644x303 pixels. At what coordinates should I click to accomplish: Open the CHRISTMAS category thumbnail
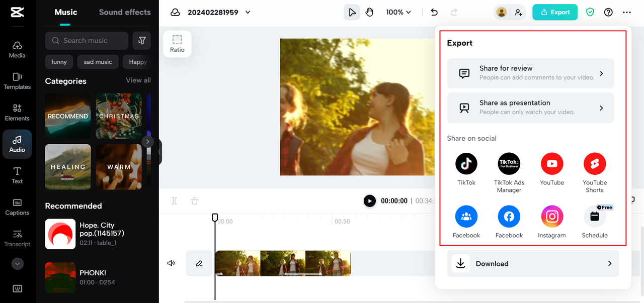pyautogui.click(x=119, y=116)
